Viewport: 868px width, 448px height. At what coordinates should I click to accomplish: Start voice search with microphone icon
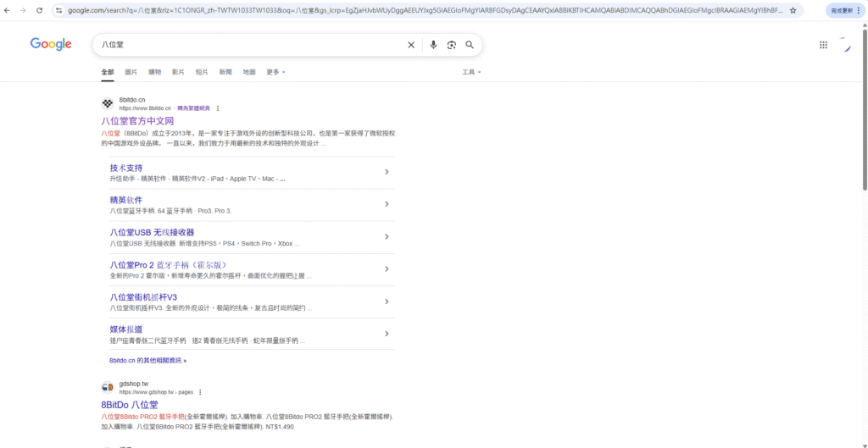click(x=433, y=45)
